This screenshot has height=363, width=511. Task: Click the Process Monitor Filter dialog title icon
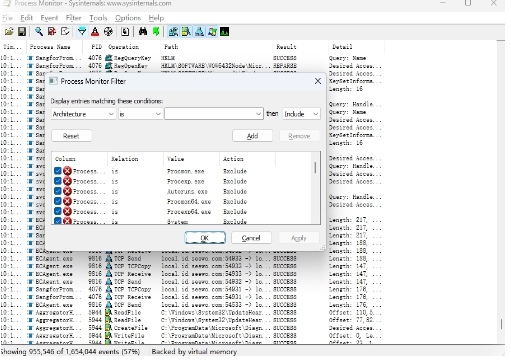pos(53,81)
